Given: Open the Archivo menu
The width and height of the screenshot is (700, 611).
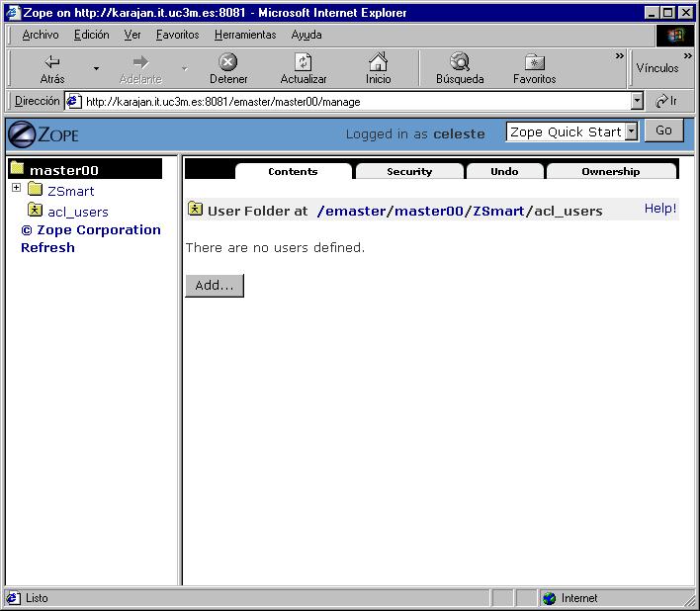Looking at the screenshot, I should 41,35.
